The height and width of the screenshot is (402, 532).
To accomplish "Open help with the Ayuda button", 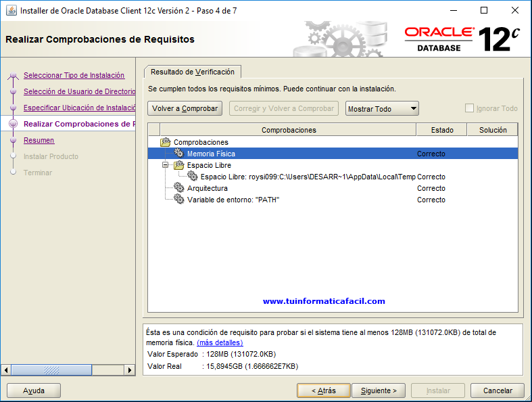I will 34,390.
